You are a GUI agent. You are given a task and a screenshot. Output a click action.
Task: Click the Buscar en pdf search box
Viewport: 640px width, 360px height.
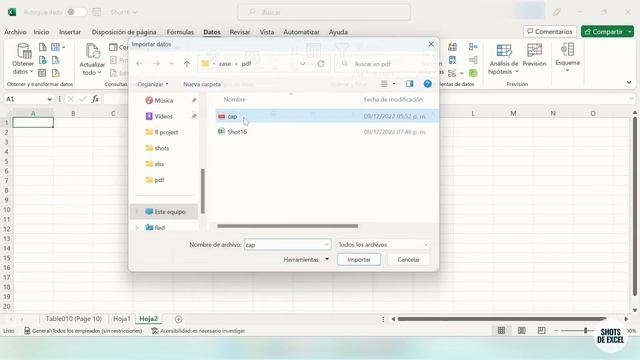pyautogui.click(x=384, y=64)
